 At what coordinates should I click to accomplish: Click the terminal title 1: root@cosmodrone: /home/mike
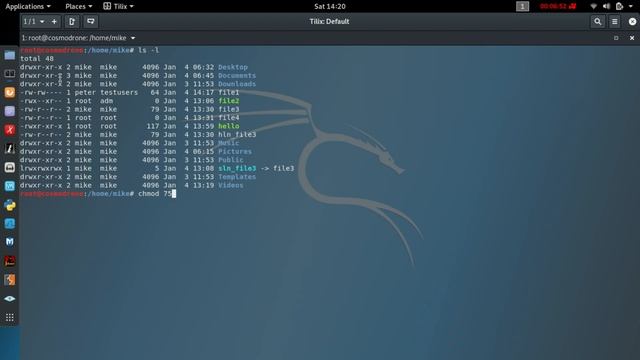pos(74,38)
